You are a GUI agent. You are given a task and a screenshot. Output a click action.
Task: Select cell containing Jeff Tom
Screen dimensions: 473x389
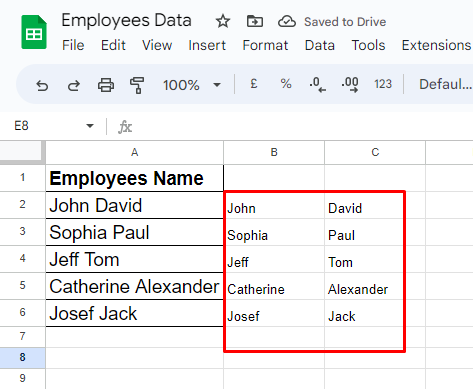(x=134, y=259)
